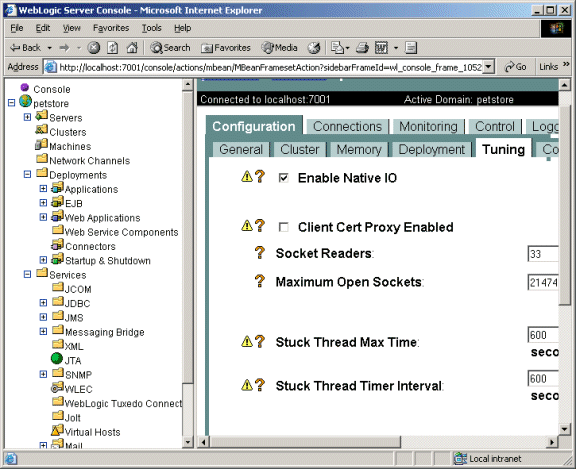The image size is (576, 469).
Task: Open the Media toolbar button
Action: pos(280,48)
